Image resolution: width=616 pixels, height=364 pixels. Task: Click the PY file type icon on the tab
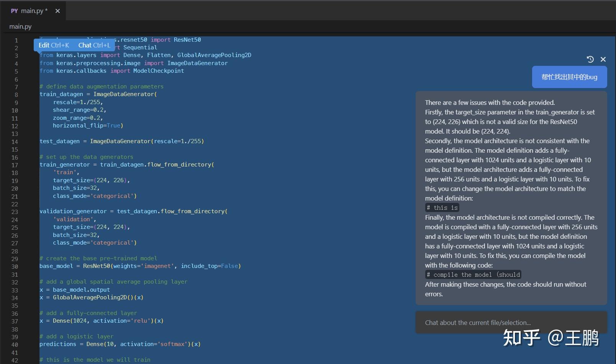(x=14, y=11)
